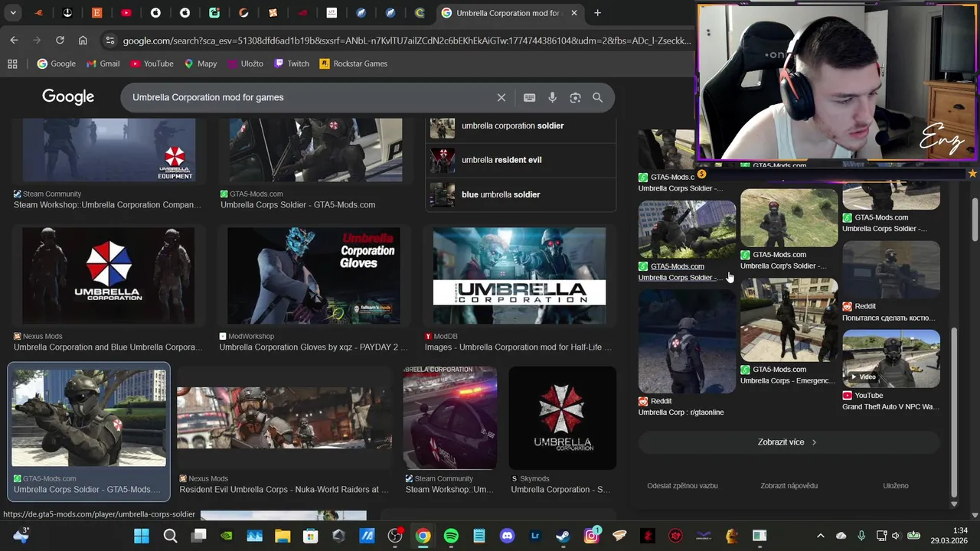Close the Umbrella Corporation mod tab

tap(574, 13)
